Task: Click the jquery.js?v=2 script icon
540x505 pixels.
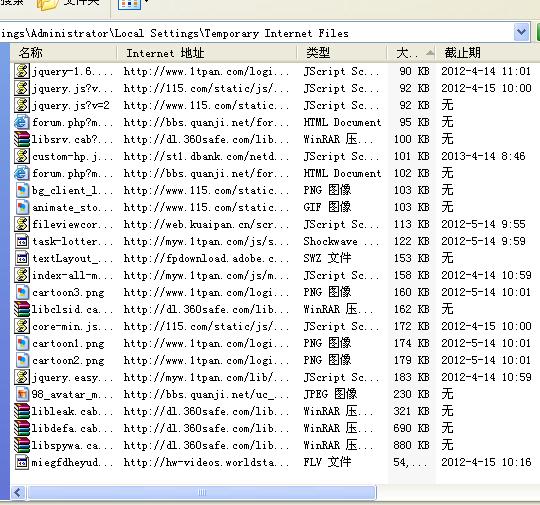Action: pos(22,105)
